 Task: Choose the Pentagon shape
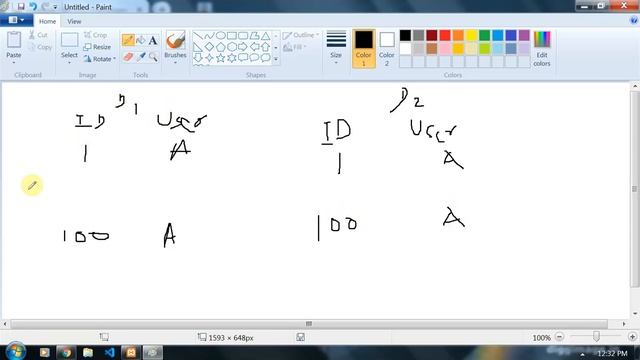tap(220, 47)
